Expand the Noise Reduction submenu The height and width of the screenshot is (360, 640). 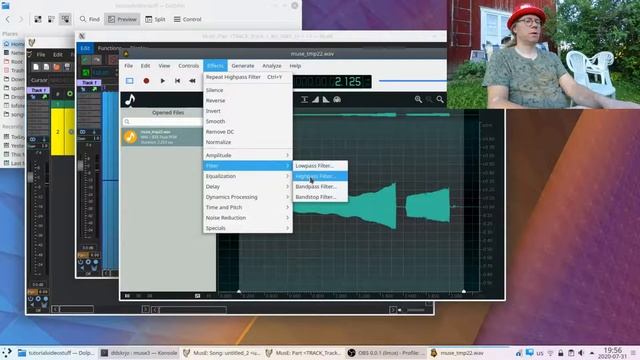coord(248,218)
